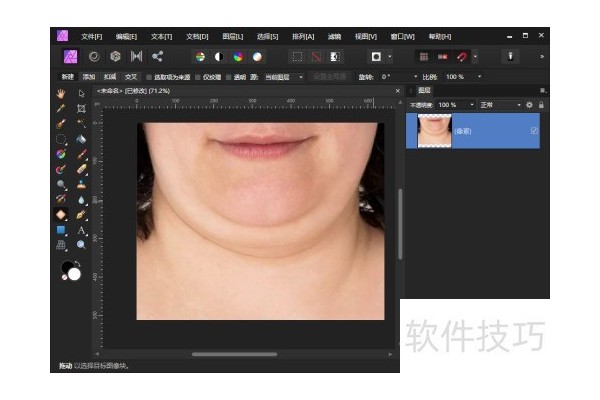Select the Elliptical Marquee tool
600x400 pixels.
click(x=61, y=139)
